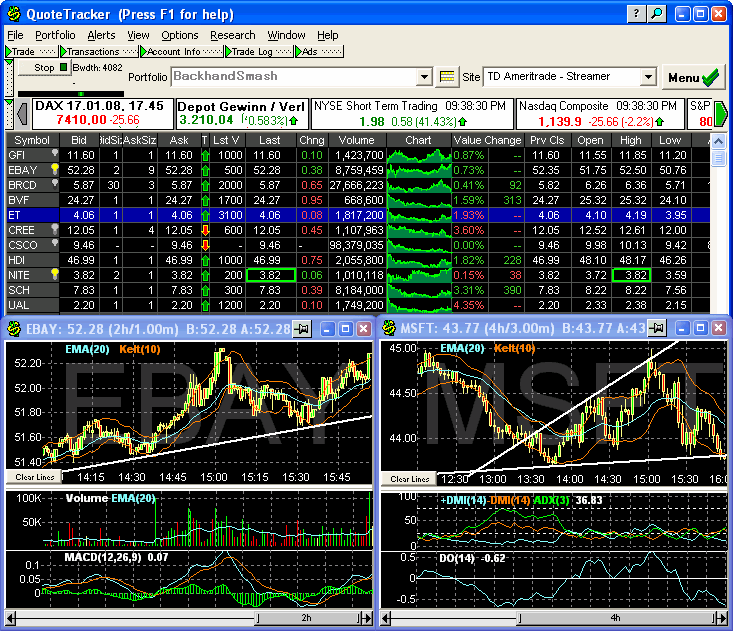
Task: Click the DAX ticker box
Action: (x=102, y=114)
